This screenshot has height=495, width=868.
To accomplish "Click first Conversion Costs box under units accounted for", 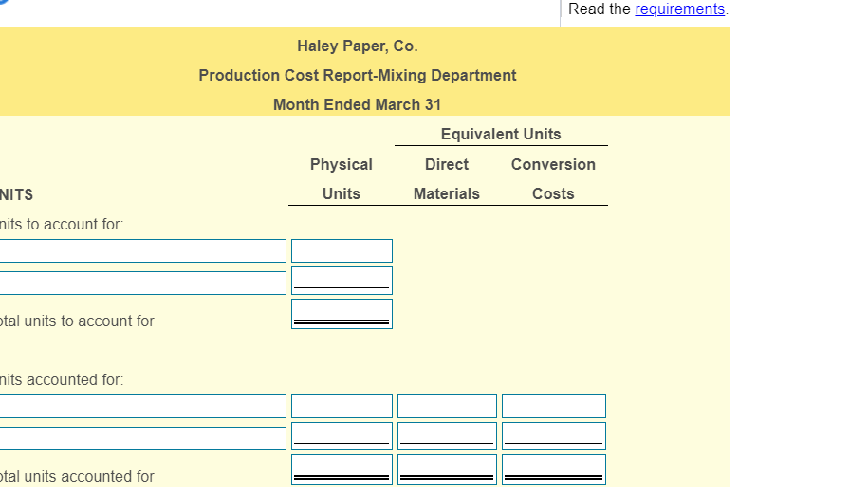I will click(554, 407).
